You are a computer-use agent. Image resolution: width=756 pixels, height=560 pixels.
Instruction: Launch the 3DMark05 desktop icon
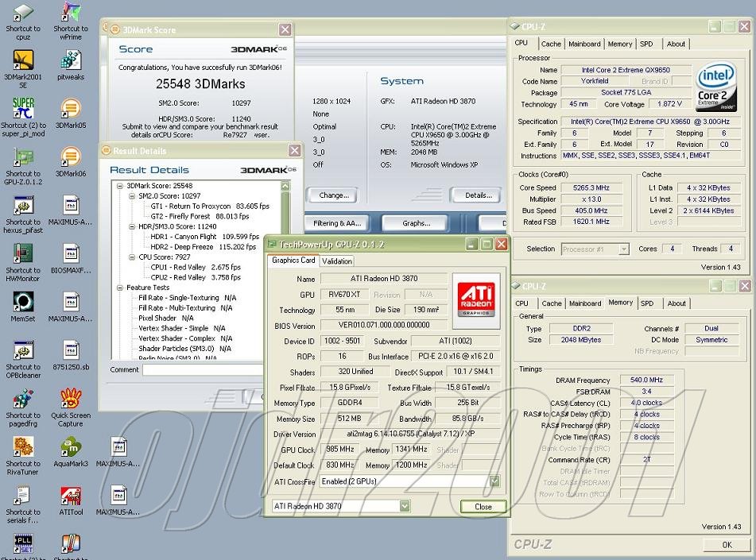(71, 114)
